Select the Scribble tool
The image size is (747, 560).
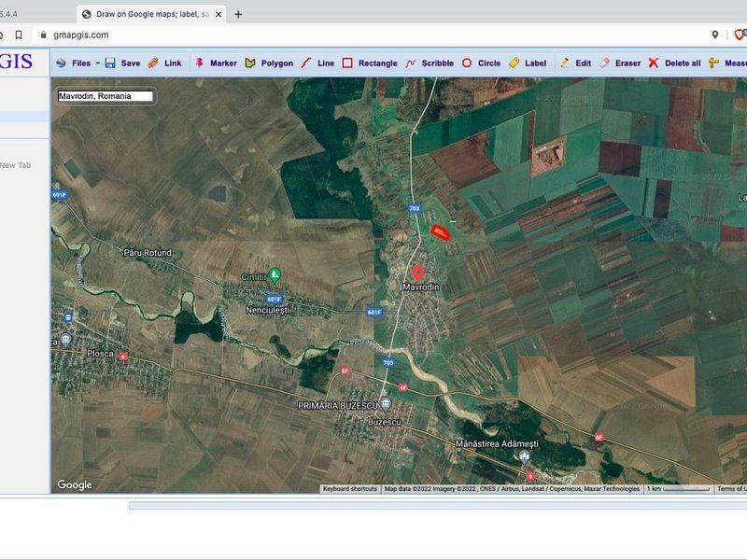430,63
